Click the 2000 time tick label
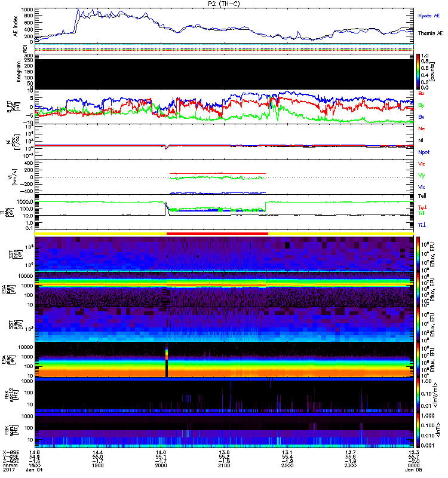448x478 pixels. (161, 465)
